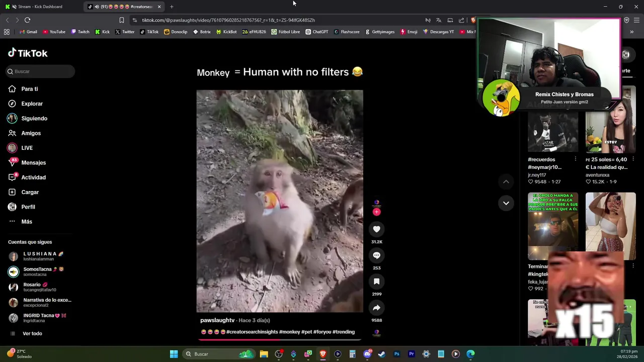
Task: Open options for the 25 soles video
Action: pyautogui.click(x=633, y=159)
